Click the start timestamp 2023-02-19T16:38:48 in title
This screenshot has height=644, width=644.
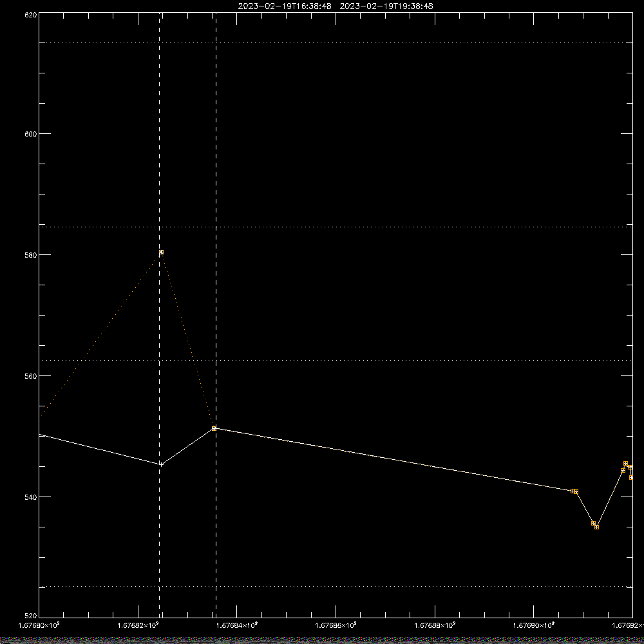(x=285, y=6)
